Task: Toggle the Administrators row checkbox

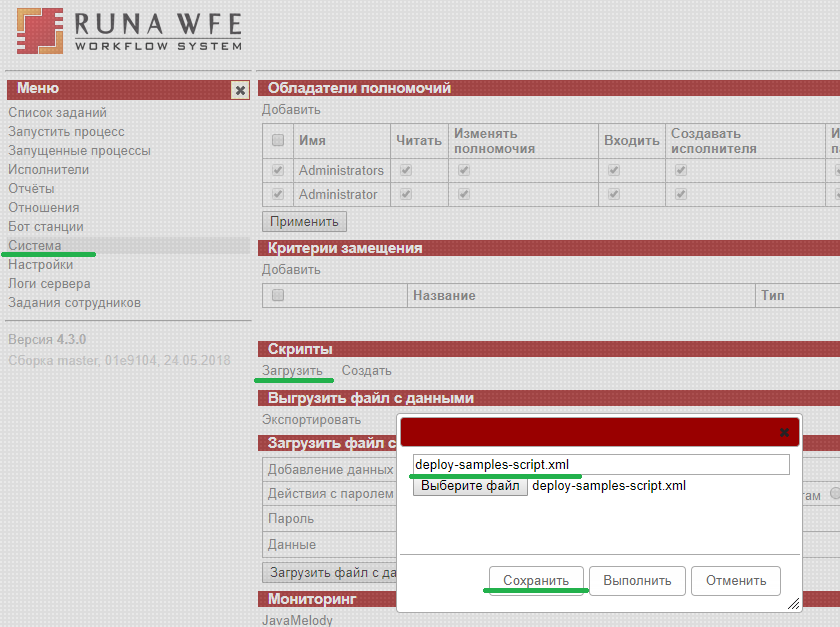Action: [x=278, y=171]
